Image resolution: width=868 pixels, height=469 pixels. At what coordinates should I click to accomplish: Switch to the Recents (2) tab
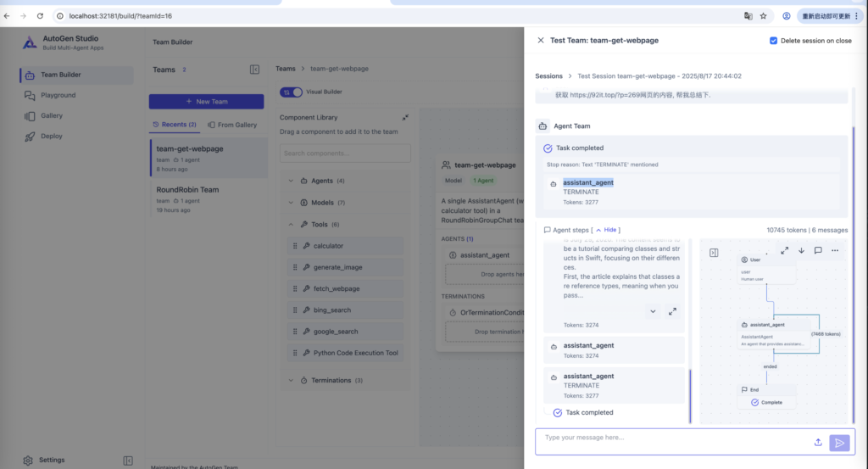[x=175, y=125]
